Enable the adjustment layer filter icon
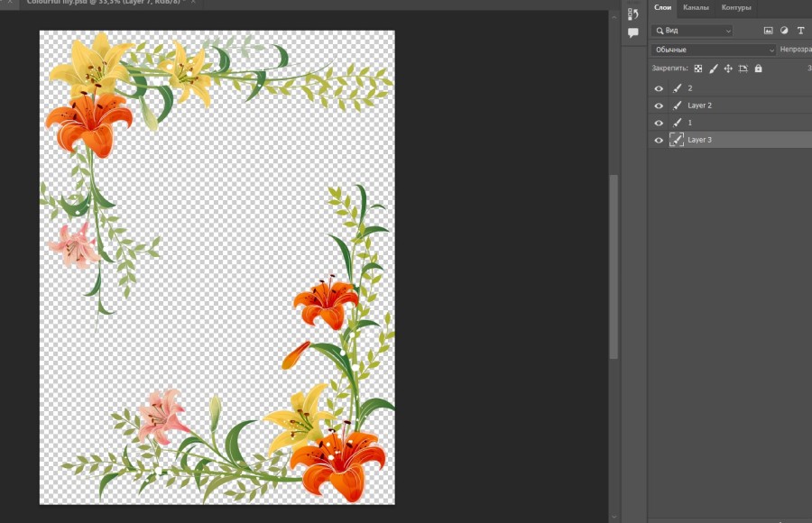812x523 pixels. (x=786, y=30)
